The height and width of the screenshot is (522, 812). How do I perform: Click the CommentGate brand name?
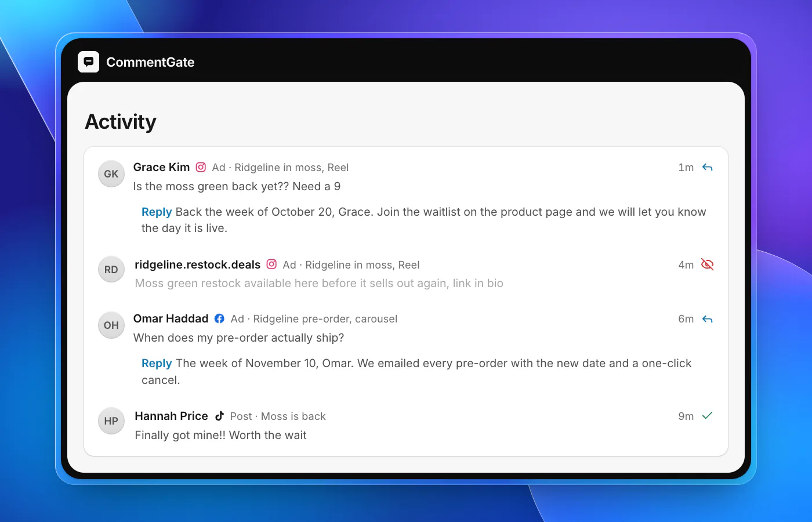[150, 62]
